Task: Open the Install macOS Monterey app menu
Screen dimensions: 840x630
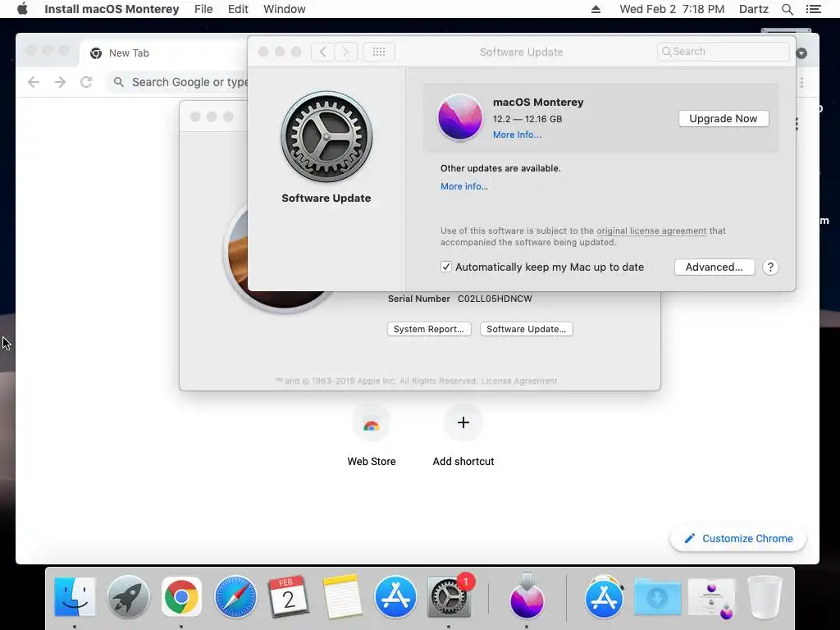Action: point(112,9)
